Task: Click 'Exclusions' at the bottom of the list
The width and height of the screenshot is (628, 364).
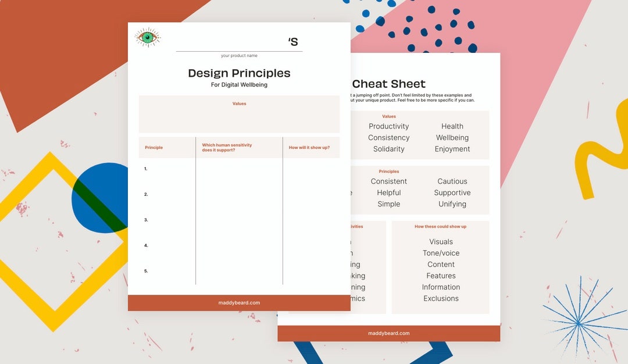Action: pos(441,298)
